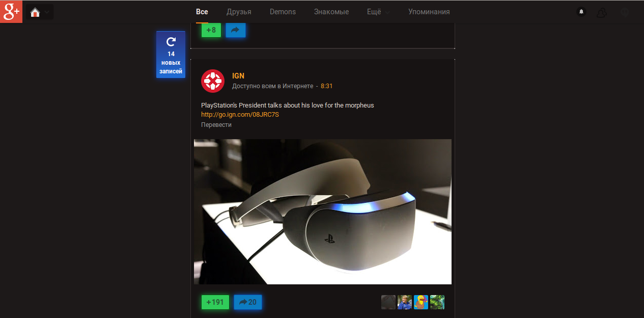The height and width of the screenshot is (318, 644).
Task: Open the notifications bell
Action: tap(581, 12)
